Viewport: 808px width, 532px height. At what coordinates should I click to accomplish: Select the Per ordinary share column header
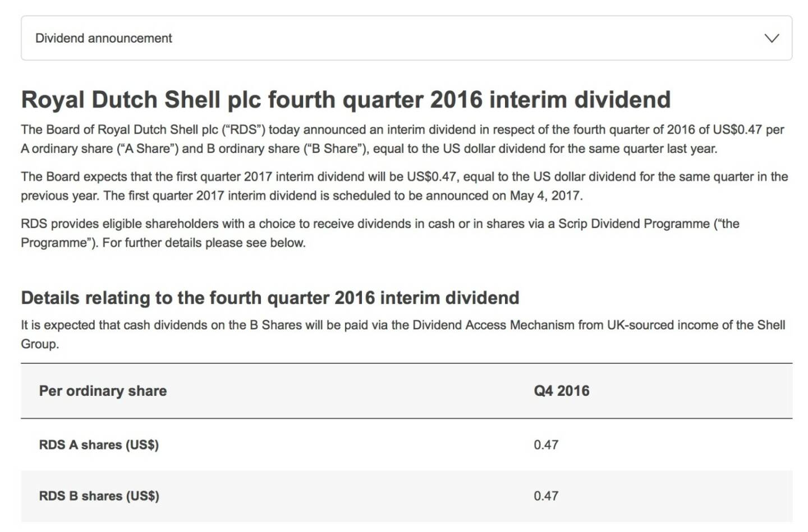tap(103, 391)
